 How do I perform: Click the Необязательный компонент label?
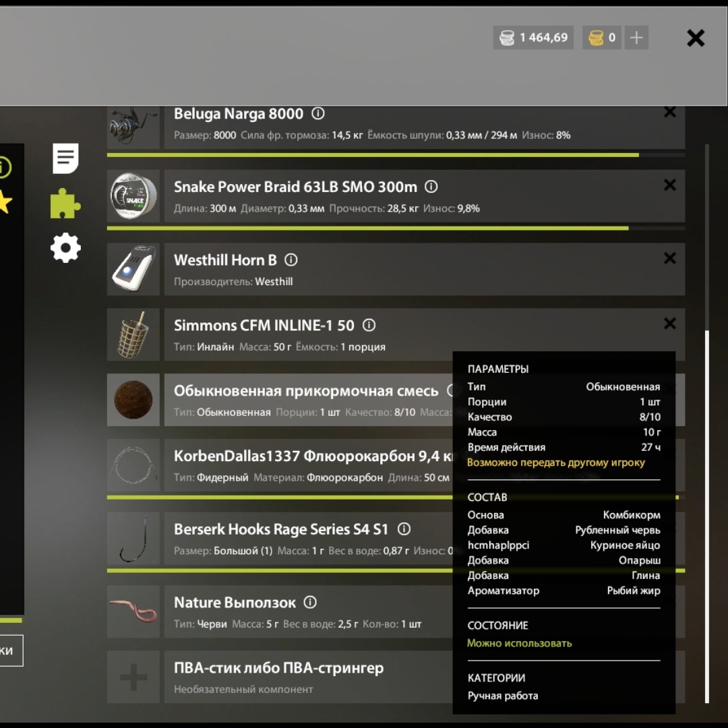click(x=243, y=690)
